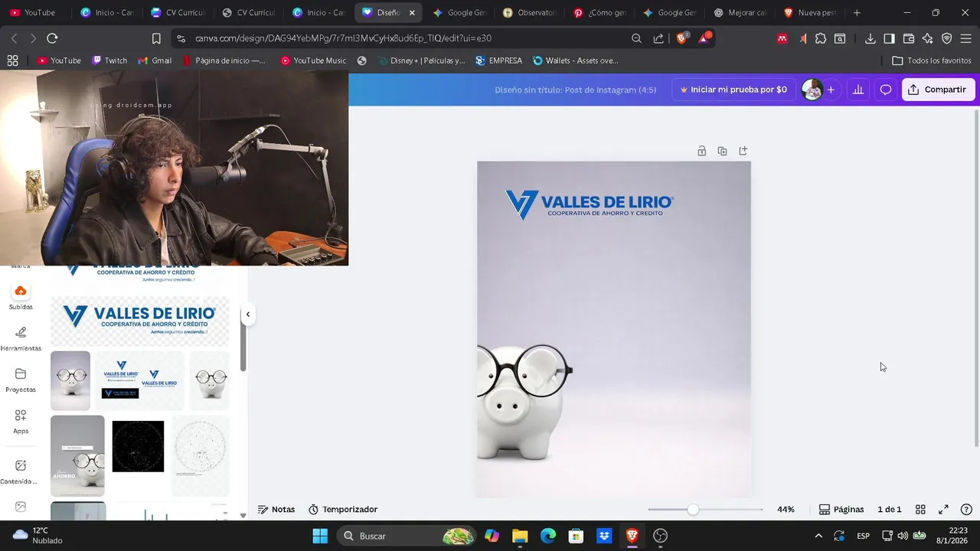Open the browser hamburger main menu
The width and height of the screenshot is (980, 551).
(x=966, y=38)
